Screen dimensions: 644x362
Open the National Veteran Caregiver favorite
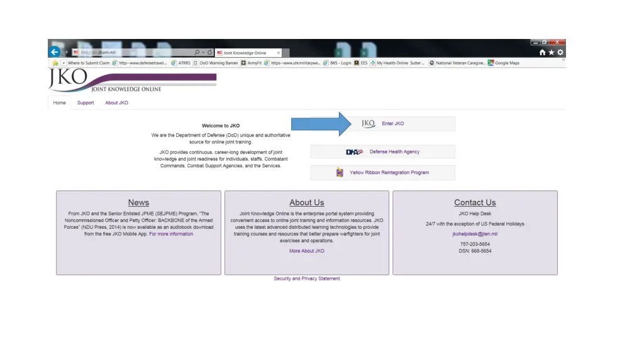(x=457, y=63)
